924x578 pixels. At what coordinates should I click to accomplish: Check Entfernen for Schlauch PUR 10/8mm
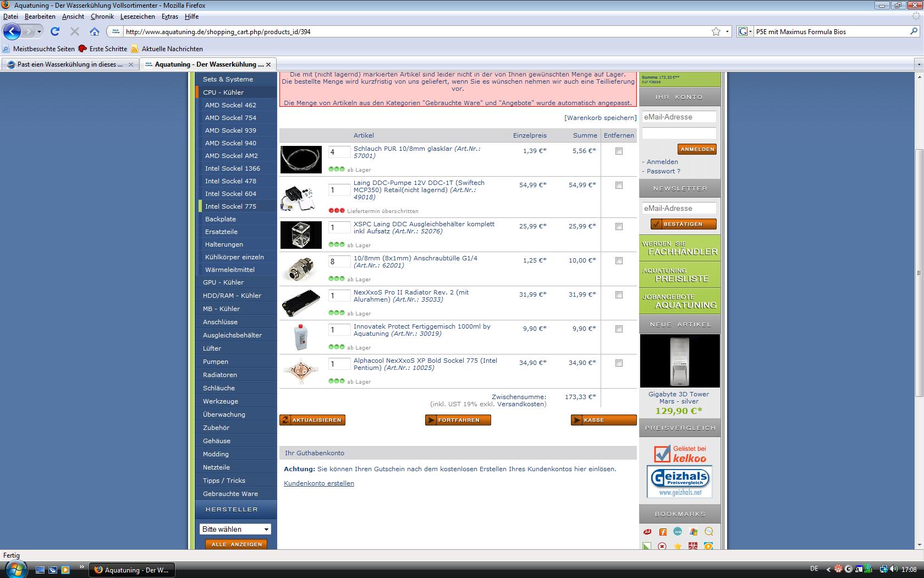tap(619, 151)
